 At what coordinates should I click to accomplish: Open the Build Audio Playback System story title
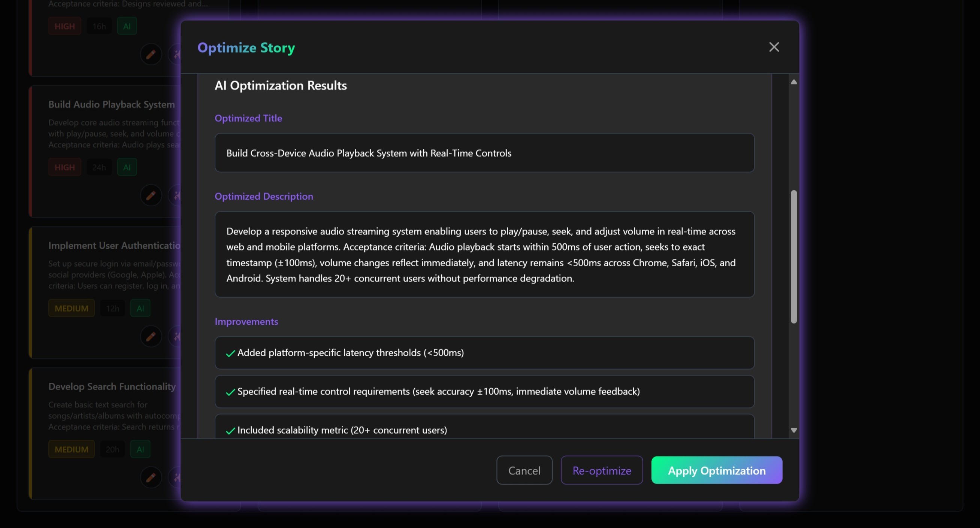(112, 104)
